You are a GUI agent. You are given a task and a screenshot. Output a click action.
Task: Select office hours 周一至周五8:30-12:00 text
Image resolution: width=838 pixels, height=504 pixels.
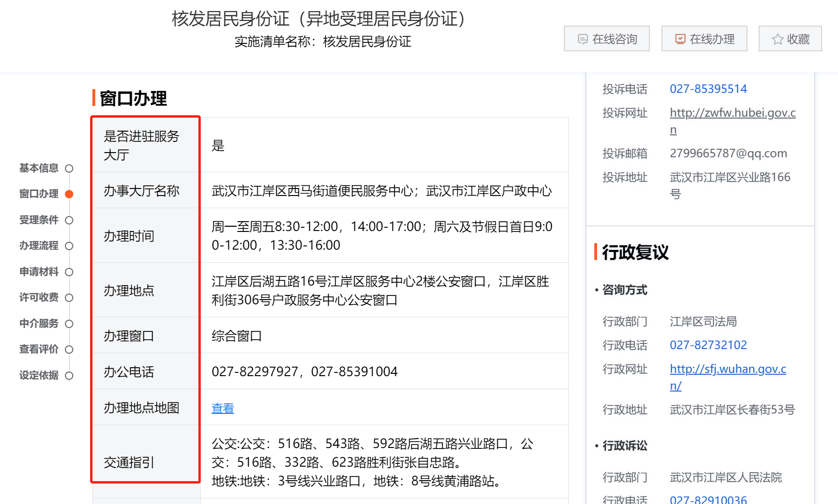point(275,227)
